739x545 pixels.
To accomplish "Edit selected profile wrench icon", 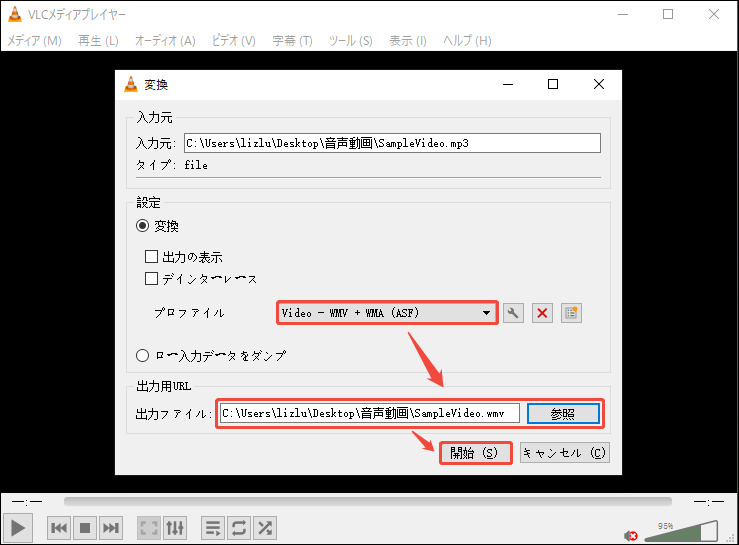I will tap(513, 313).
